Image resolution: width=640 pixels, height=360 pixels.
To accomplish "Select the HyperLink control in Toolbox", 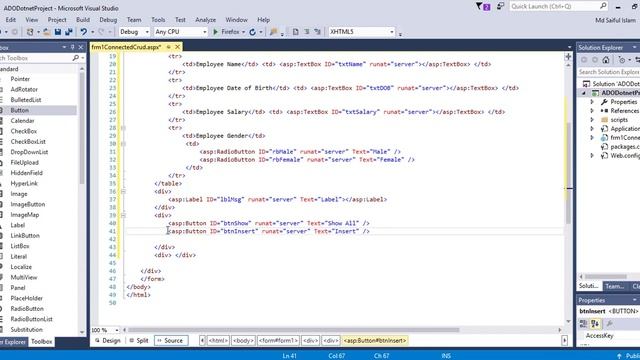I will point(24,183).
